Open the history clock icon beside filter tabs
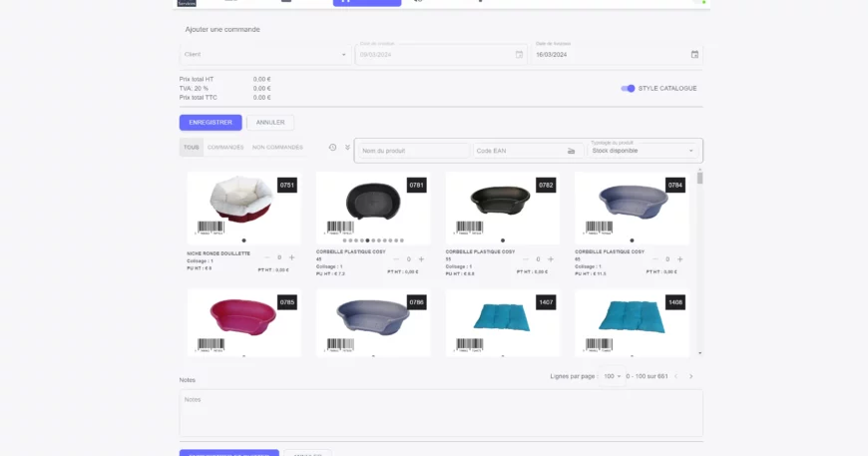The height and width of the screenshot is (456, 868). (332, 148)
